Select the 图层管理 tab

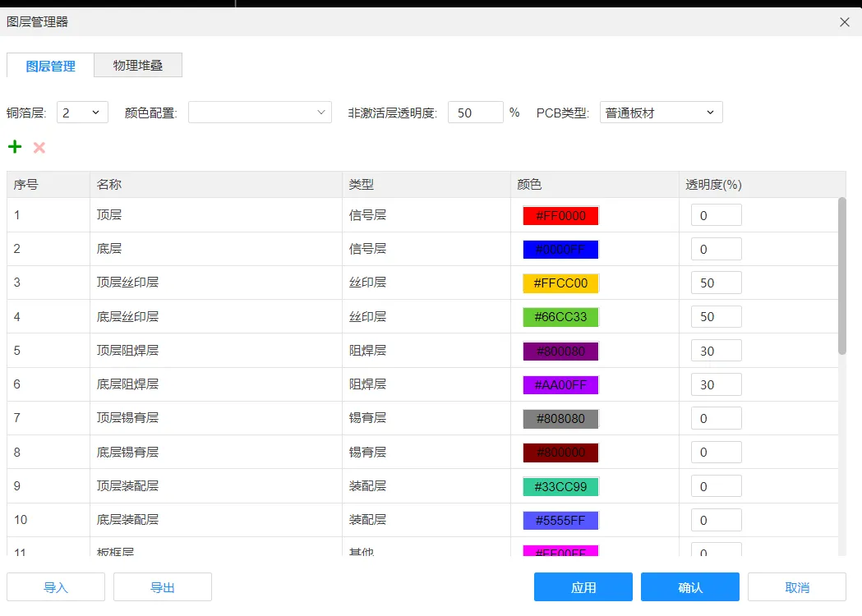coord(50,66)
